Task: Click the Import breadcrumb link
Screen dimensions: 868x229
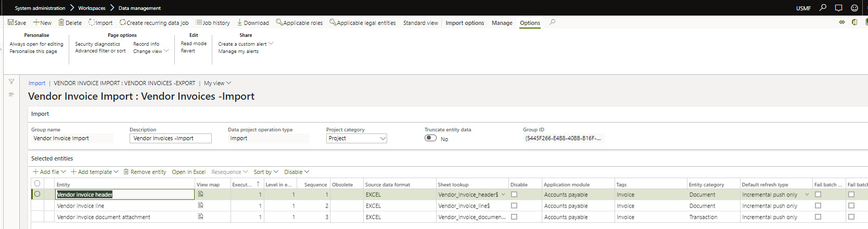Action: (x=37, y=83)
